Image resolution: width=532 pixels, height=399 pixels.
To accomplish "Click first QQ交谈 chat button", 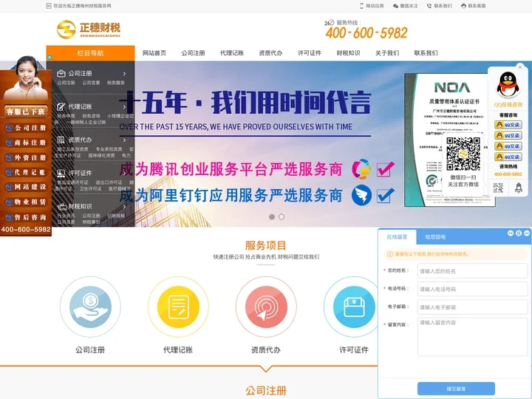I will (x=508, y=125).
